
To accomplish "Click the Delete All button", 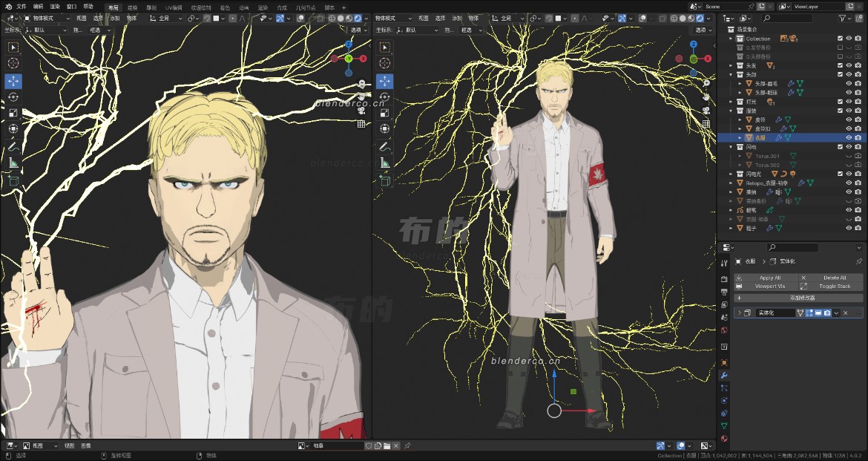I will [831, 278].
